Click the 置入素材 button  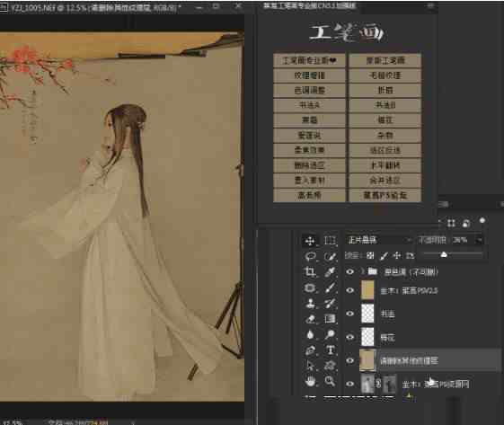(309, 181)
